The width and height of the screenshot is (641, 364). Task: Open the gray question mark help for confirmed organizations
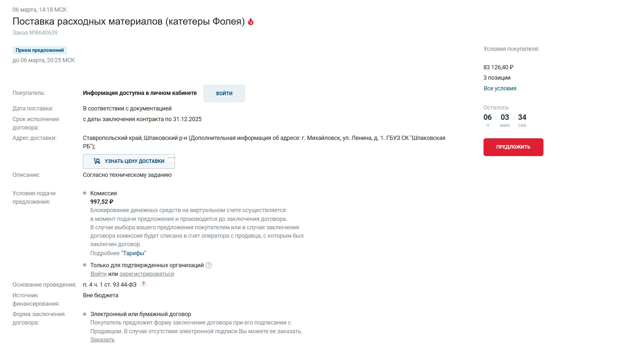point(209,265)
